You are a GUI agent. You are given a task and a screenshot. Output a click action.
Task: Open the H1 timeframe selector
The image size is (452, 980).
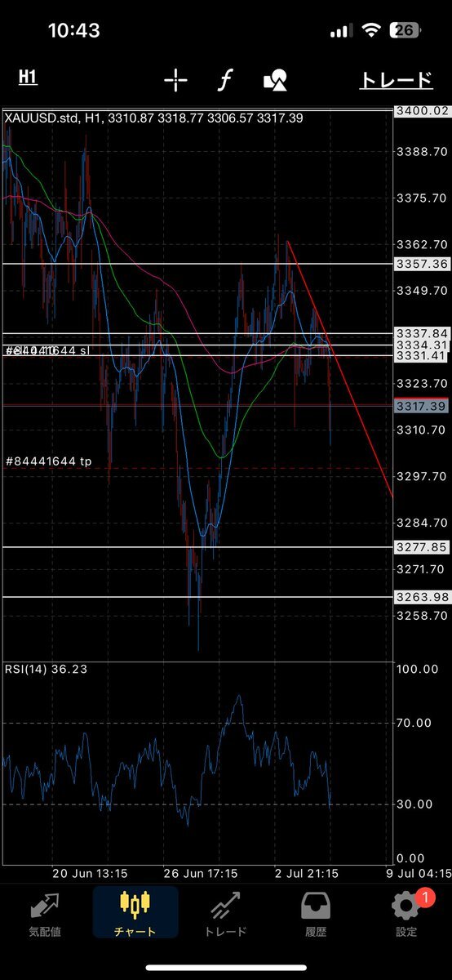[28, 78]
